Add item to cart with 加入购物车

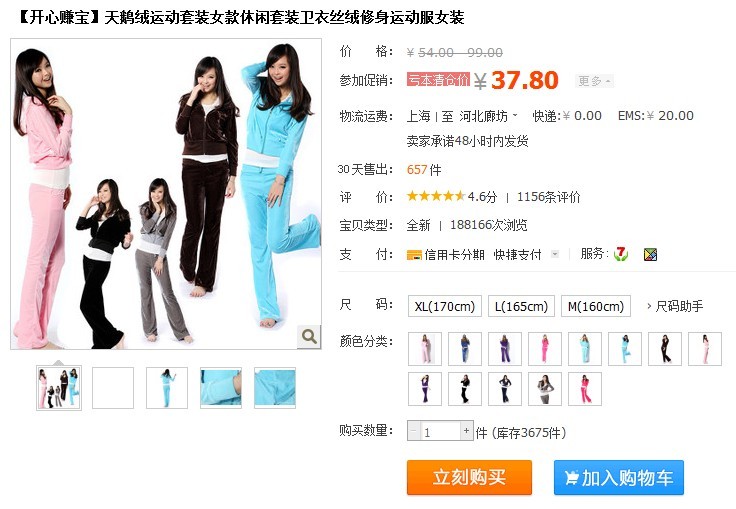(619, 478)
